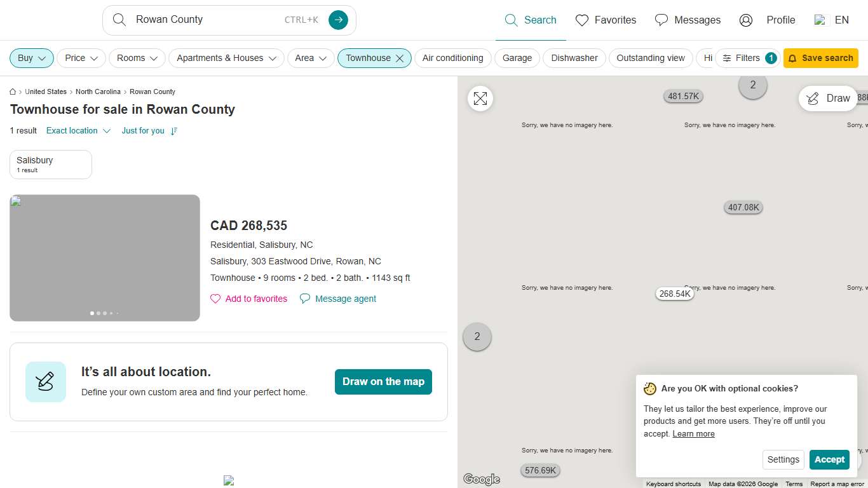
Task: Click the search submit arrow button
Action: (338, 20)
